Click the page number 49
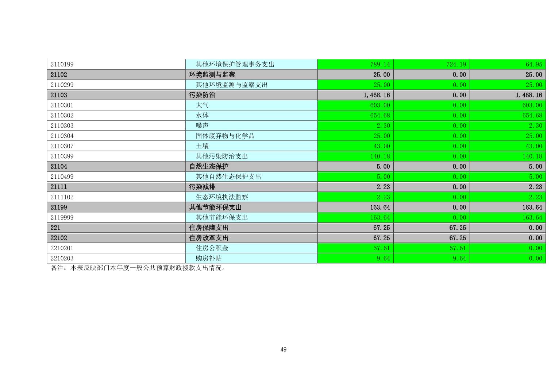This screenshot has width=555, height=392. [x=284, y=350]
